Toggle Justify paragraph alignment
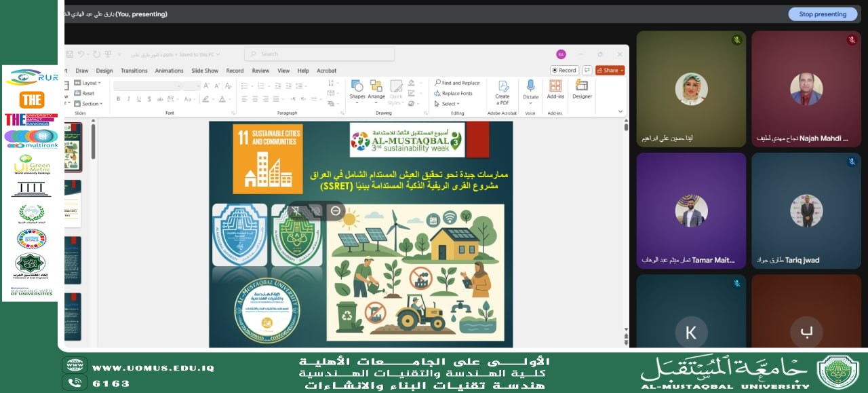Image resolution: width=868 pixels, height=393 pixels. (x=276, y=98)
